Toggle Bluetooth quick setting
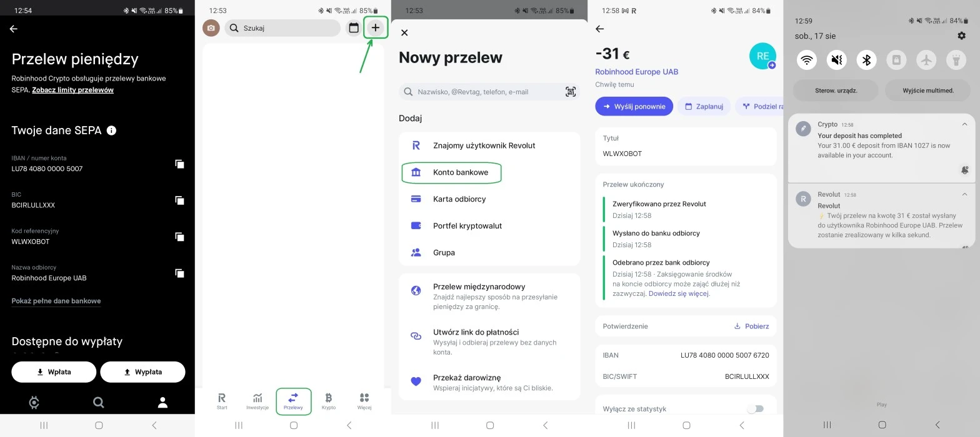The image size is (980, 437). point(866,60)
